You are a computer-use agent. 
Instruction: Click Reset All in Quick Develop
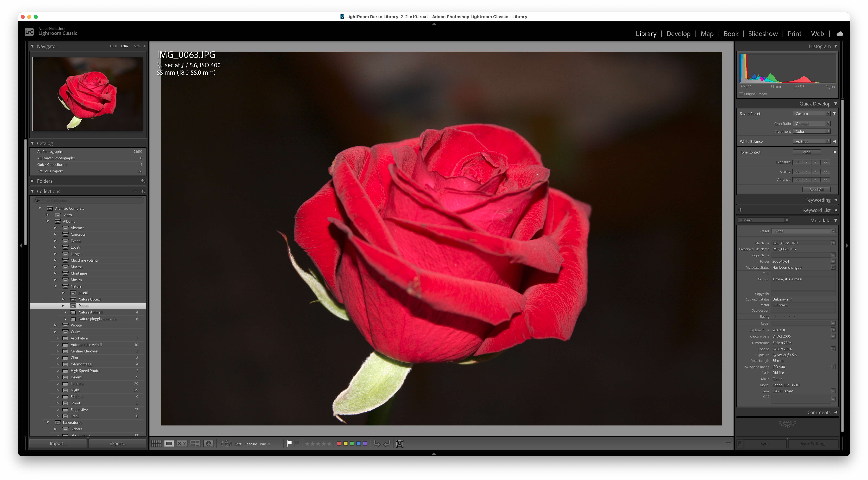816,190
